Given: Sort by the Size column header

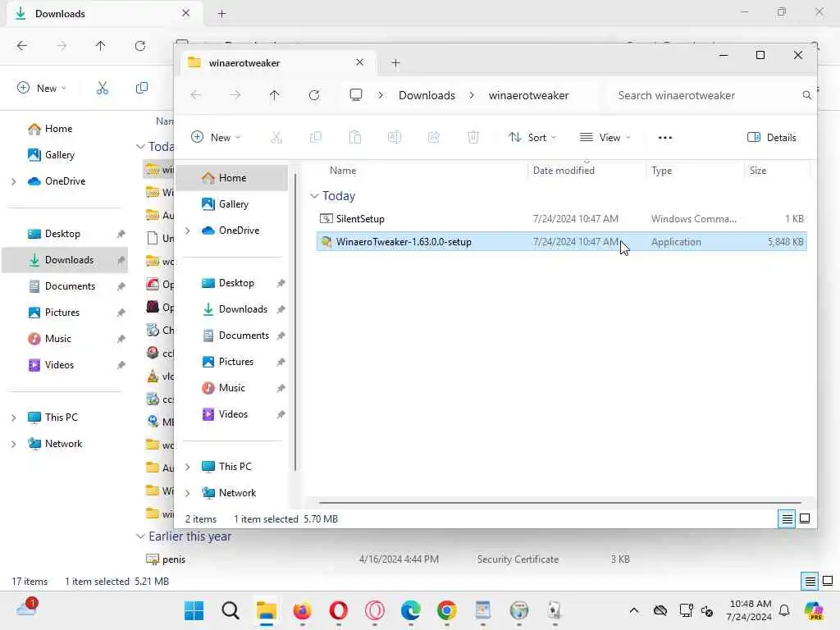Looking at the screenshot, I should (757, 171).
